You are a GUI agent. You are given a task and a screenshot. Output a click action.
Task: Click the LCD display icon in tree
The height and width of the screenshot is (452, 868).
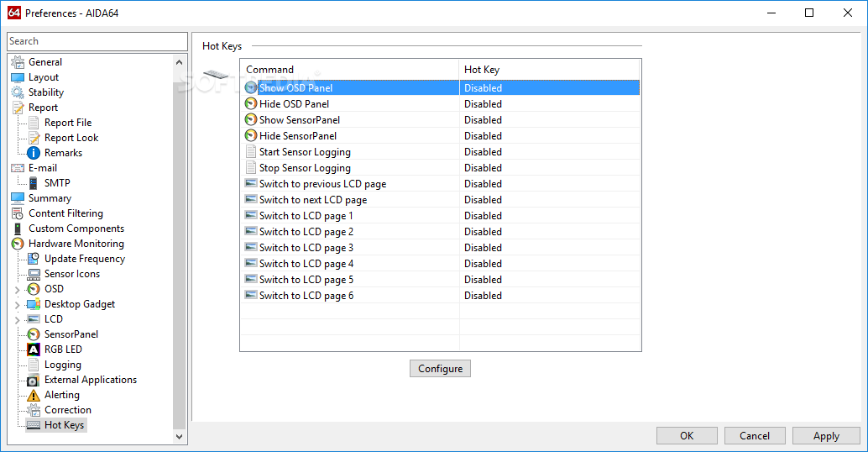(34, 319)
